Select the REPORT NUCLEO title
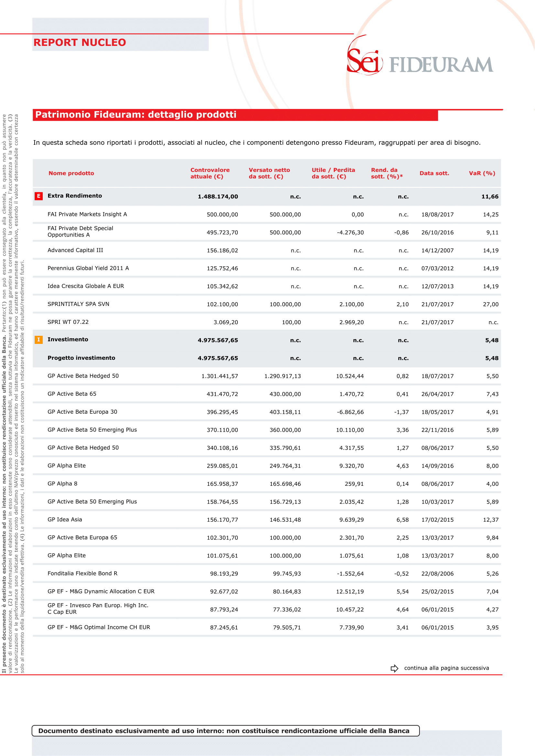The image size is (535, 756). (80, 42)
